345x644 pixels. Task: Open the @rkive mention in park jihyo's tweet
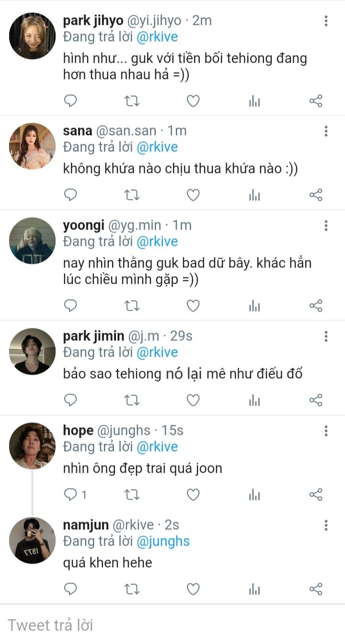click(x=157, y=36)
